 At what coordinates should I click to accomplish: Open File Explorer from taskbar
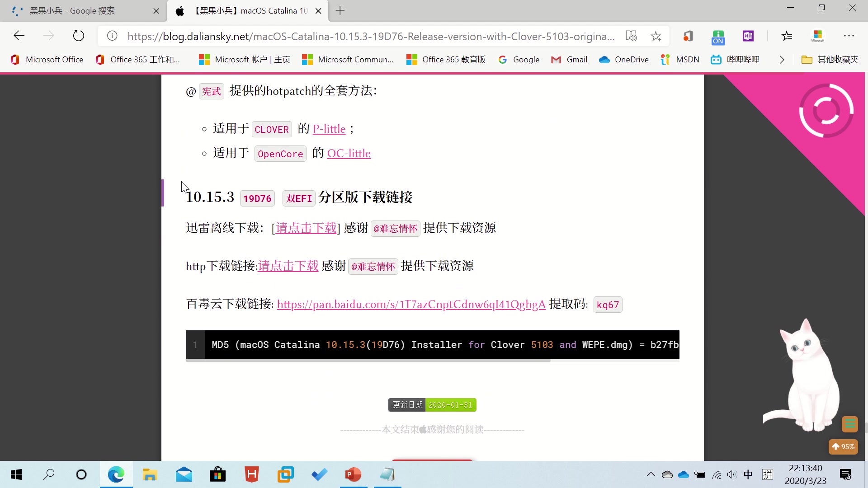tap(150, 475)
